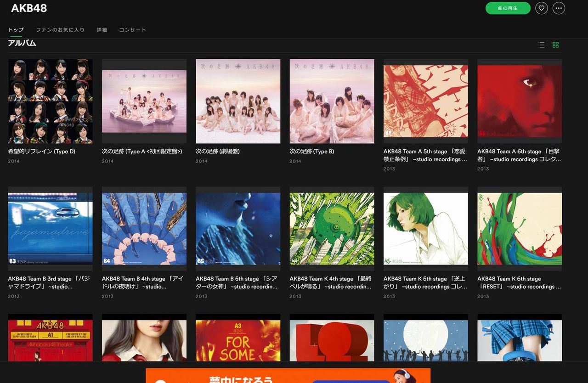Click year 2013 under Team B 5th stage シアターの女神
The height and width of the screenshot is (383, 588).
click(x=202, y=296)
